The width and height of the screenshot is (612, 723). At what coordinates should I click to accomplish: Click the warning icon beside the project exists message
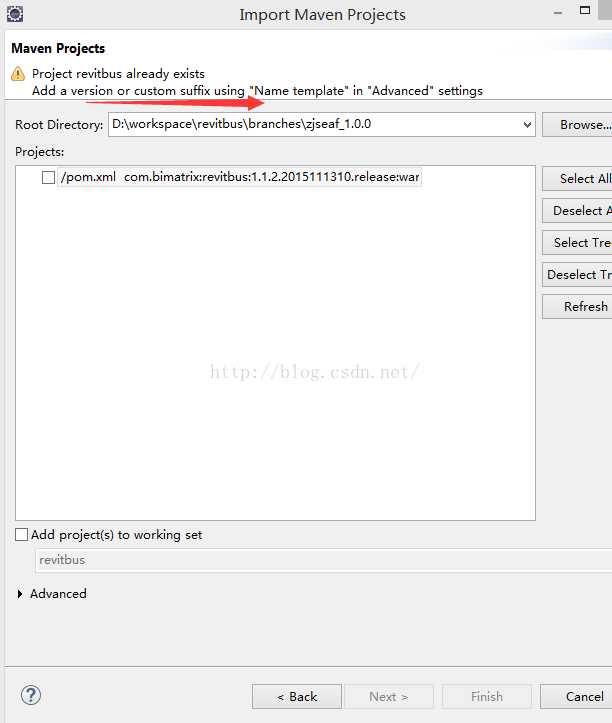[18, 74]
